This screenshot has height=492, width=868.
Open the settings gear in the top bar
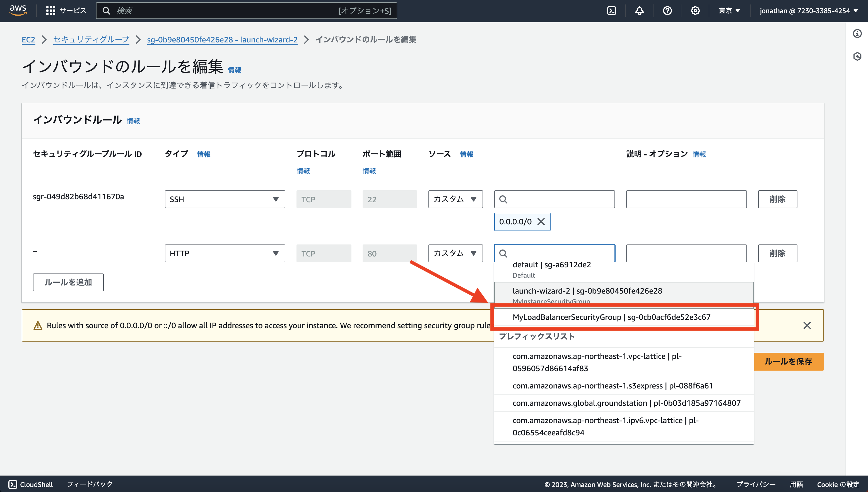(695, 11)
